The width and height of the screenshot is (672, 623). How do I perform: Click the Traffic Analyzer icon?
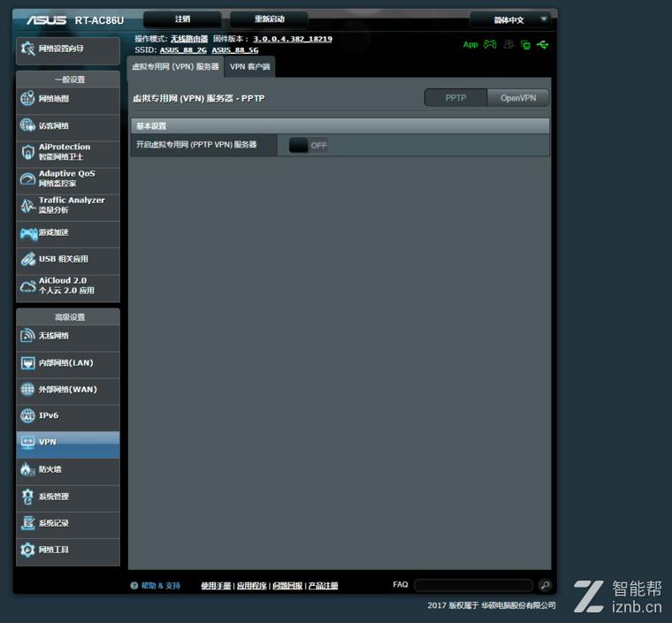(x=28, y=206)
